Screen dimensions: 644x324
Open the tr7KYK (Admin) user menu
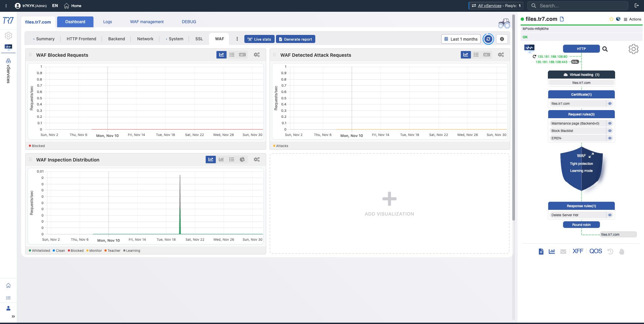point(31,6)
